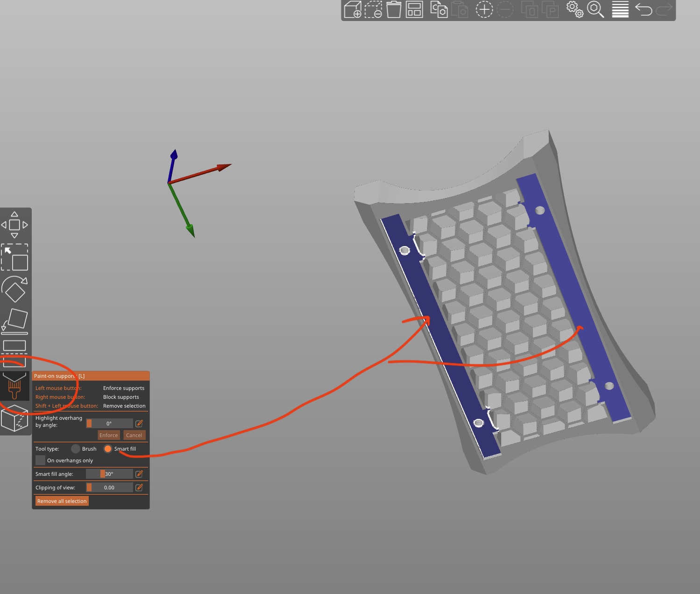The width and height of the screenshot is (700, 594).
Task: Click the Add object cube icon
Action: click(353, 9)
